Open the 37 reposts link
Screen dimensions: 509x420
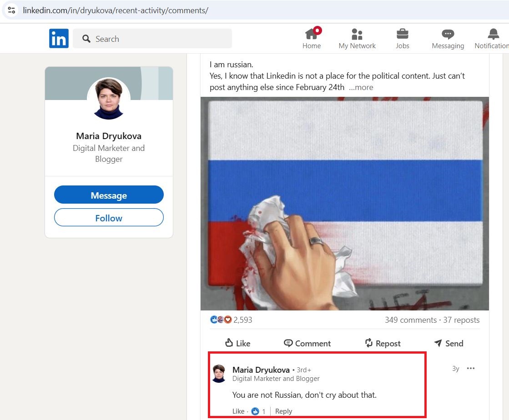pyautogui.click(x=461, y=320)
